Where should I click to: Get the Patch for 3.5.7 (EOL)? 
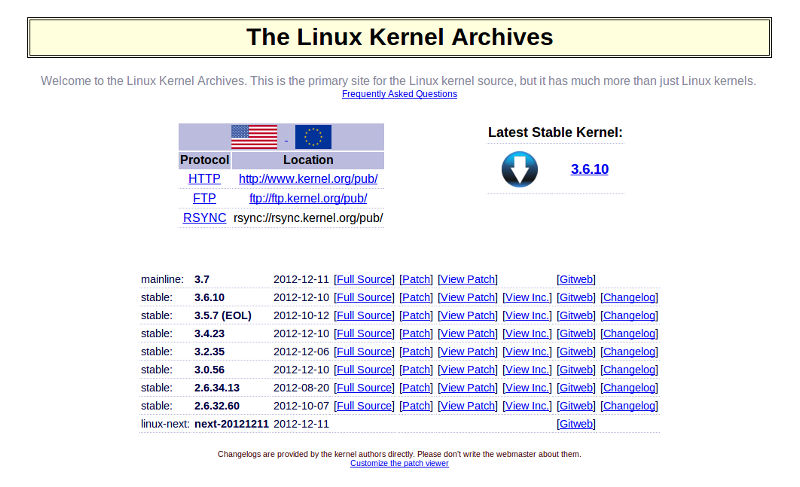tap(416, 316)
